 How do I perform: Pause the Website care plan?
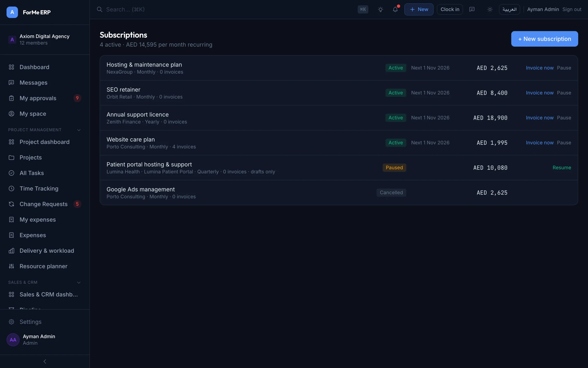pyautogui.click(x=564, y=143)
